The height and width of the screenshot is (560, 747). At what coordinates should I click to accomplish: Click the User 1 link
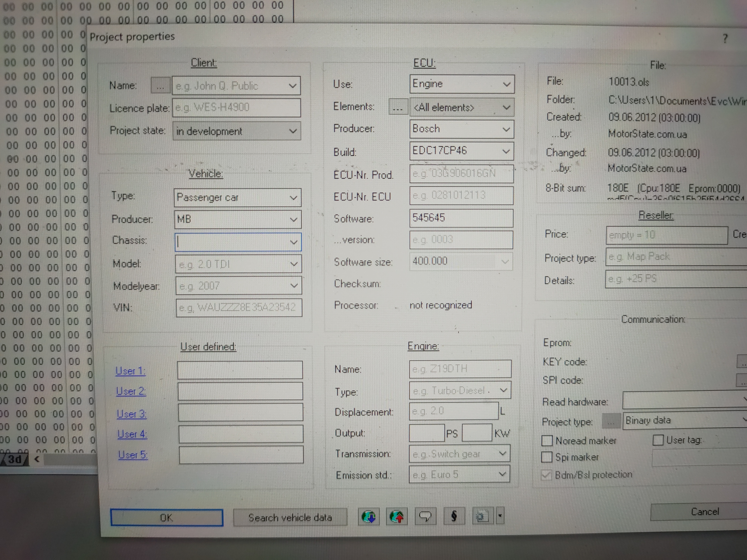(x=130, y=371)
